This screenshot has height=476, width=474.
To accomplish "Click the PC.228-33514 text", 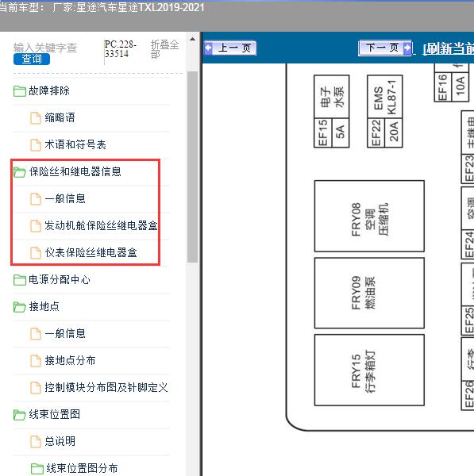I will click(121, 49).
